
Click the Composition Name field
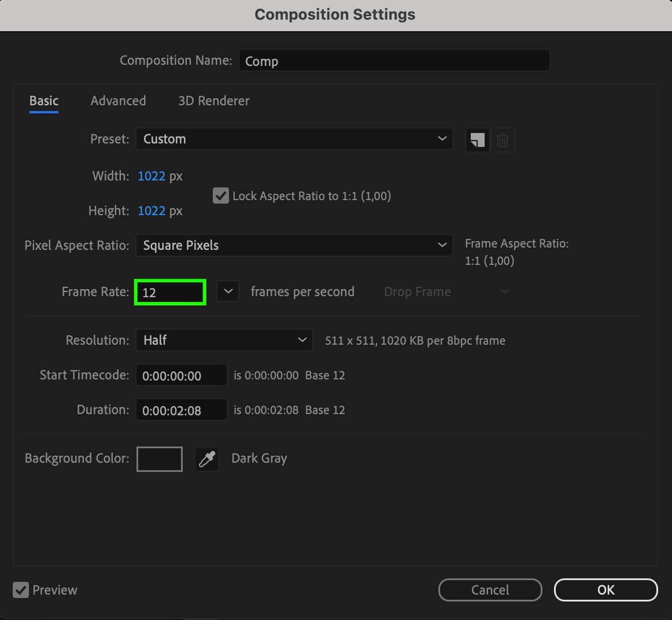click(394, 61)
